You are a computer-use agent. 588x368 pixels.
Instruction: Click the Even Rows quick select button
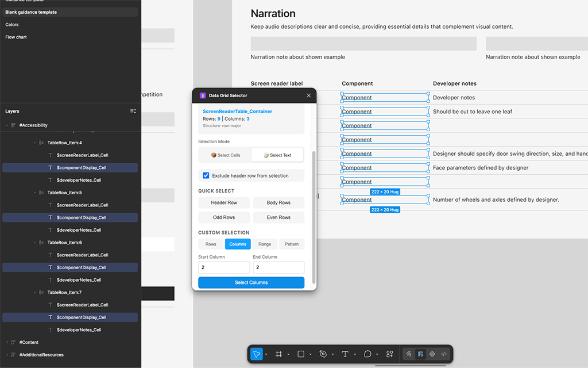point(278,217)
